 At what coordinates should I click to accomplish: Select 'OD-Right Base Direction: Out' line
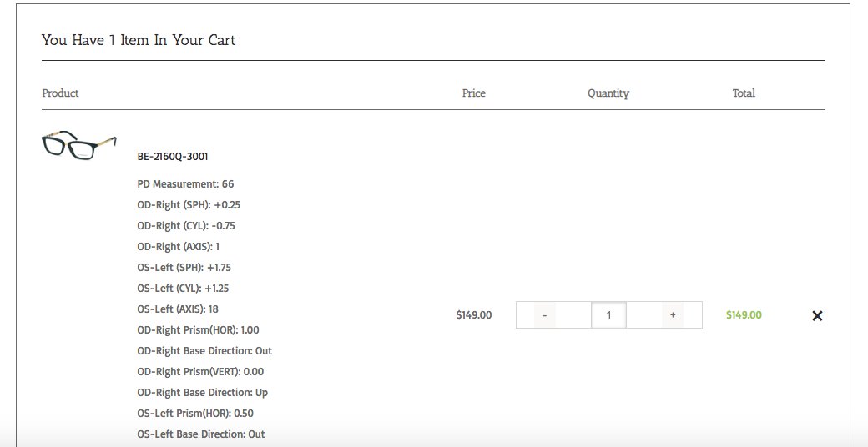click(x=204, y=351)
